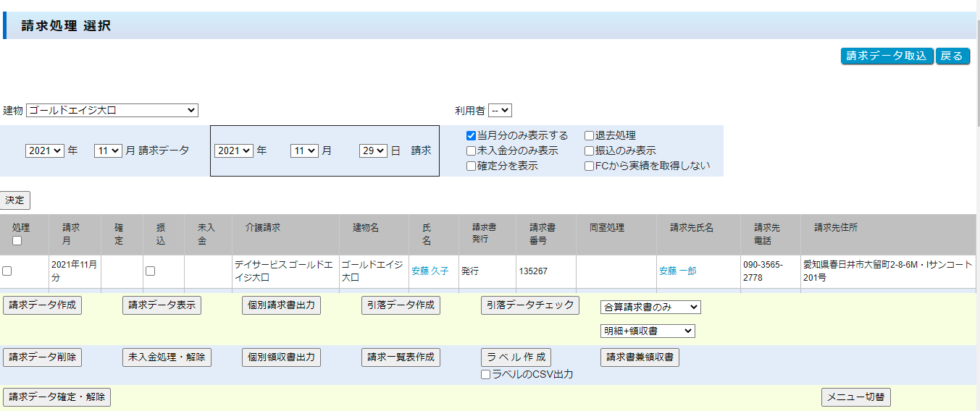This screenshot has width=980, height=411.
Task: Open 安藤 一郎 billing recipient link
Action: (x=677, y=271)
